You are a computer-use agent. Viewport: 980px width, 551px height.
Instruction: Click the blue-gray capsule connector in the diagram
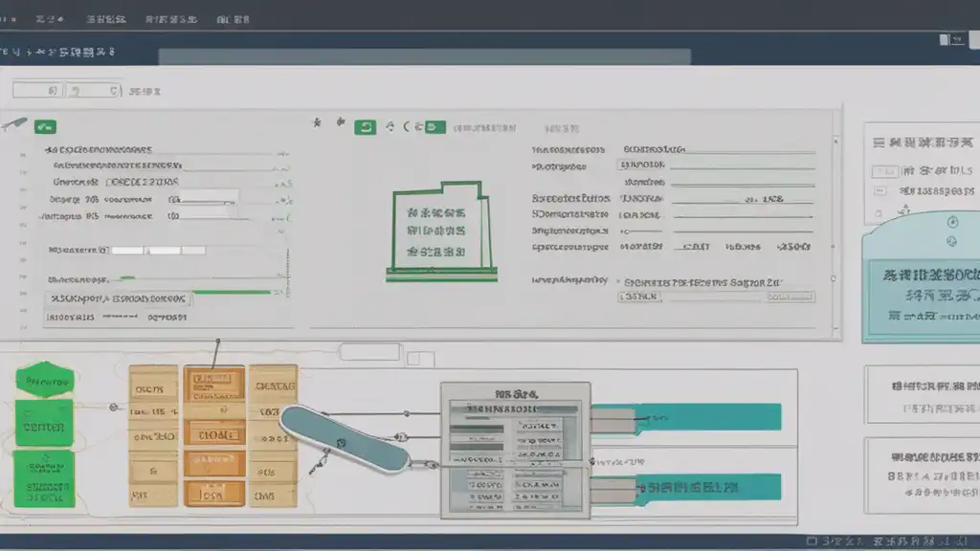click(345, 439)
